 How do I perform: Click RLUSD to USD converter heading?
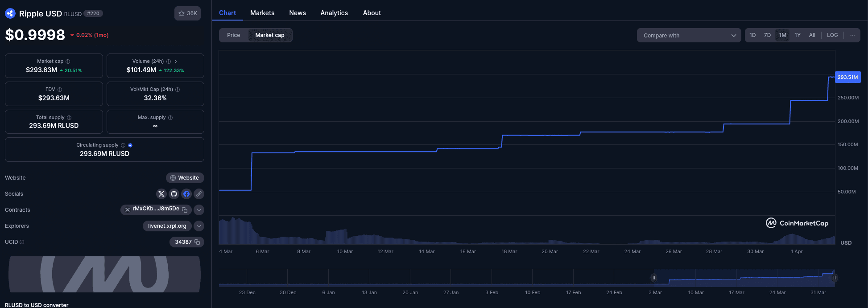37,305
